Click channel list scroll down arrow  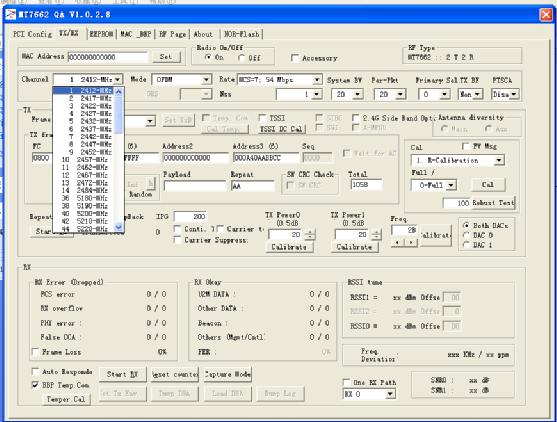click(x=119, y=227)
